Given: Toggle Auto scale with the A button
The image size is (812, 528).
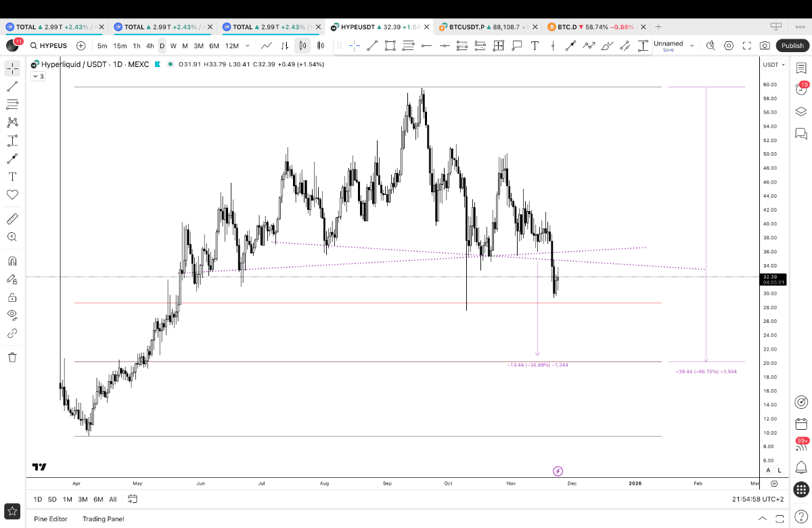Looking at the screenshot, I should tap(768, 470).
